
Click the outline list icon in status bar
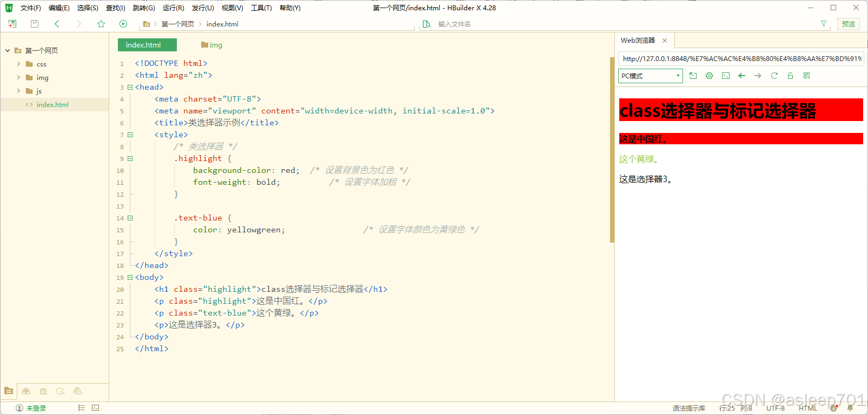point(82,408)
